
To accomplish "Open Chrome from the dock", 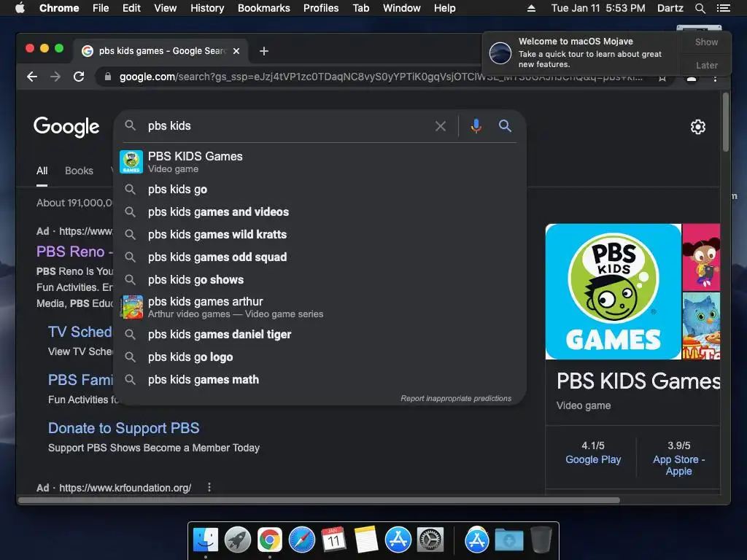I will 270,540.
